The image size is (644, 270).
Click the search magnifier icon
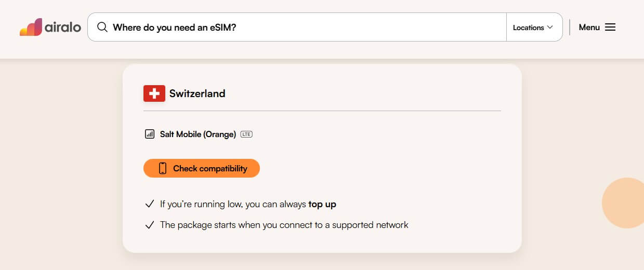[x=102, y=28]
